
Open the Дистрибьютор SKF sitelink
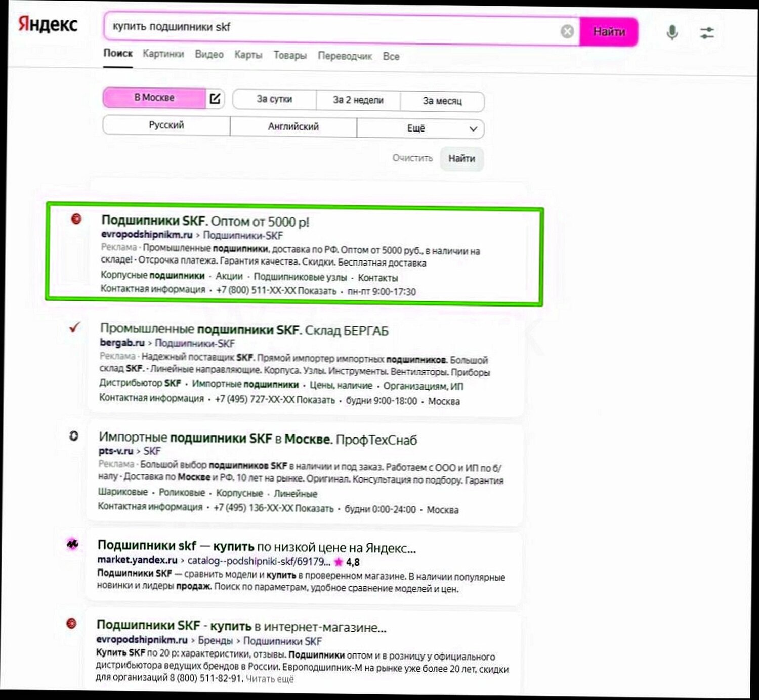click(x=140, y=383)
